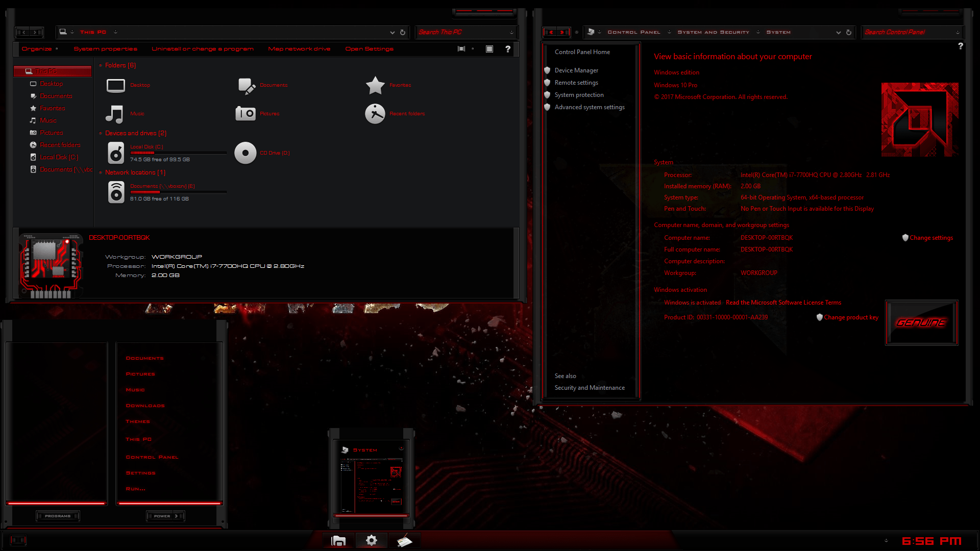
Task: Select Favorites in the navigation pane
Action: [x=52, y=108]
